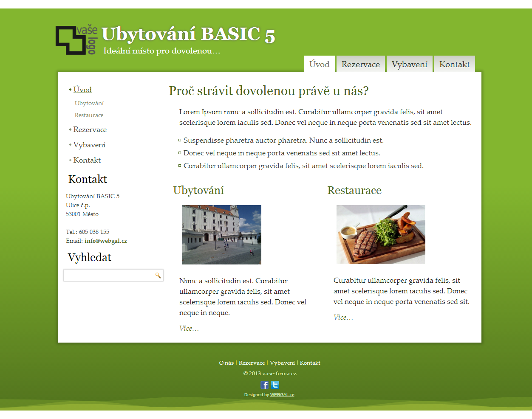This screenshot has width=532, height=419.
Task: Visit the WEBGAL.cz designer link
Action: [282, 395]
